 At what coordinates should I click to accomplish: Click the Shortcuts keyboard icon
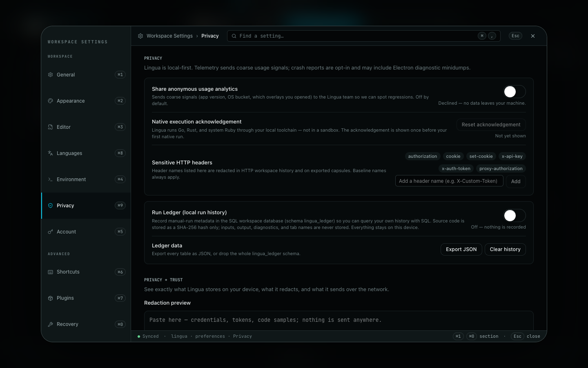coord(51,272)
